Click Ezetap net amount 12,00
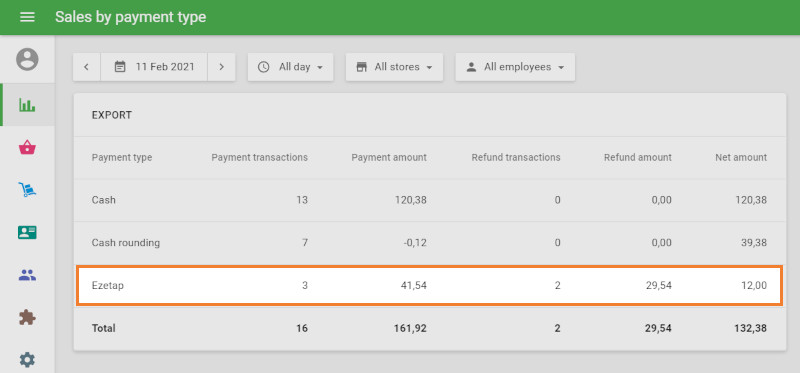The image size is (800, 373). click(754, 286)
